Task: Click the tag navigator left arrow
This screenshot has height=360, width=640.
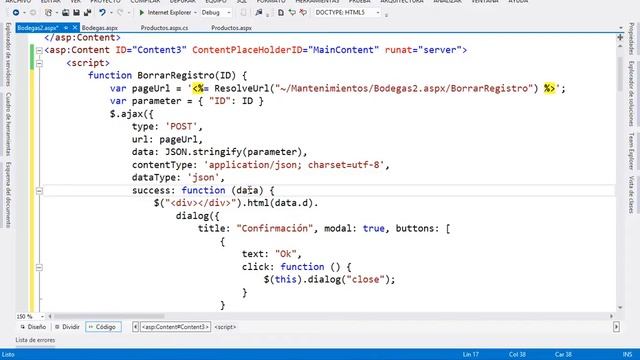Action: click(135, 327)
